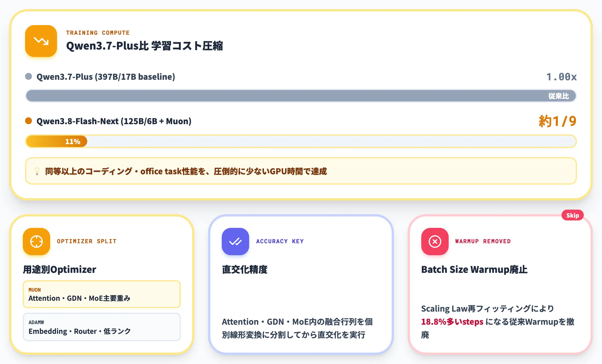The image size is (602, 364).
Task: Click the 直交化精度 heading
Action: coord(245,269)
